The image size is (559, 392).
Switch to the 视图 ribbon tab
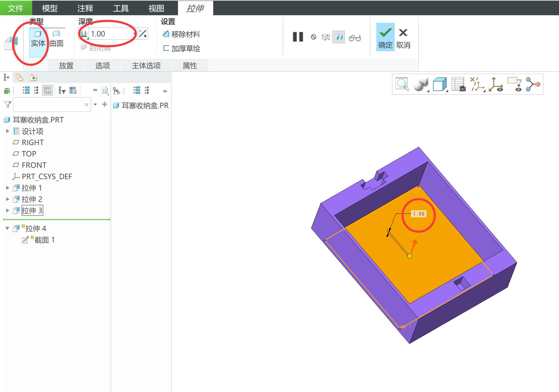[x=156, y=8]
